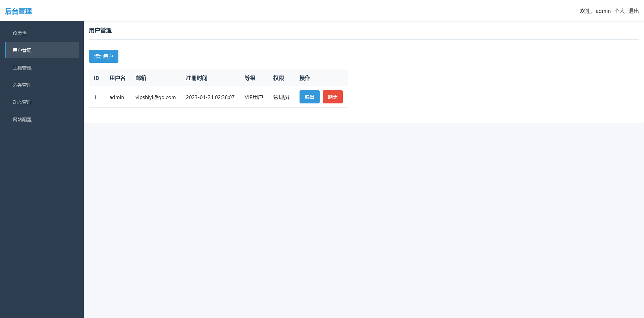Navigate to 动态管理 section
This screenshot has height=318, width=644.
coord(22,102)
